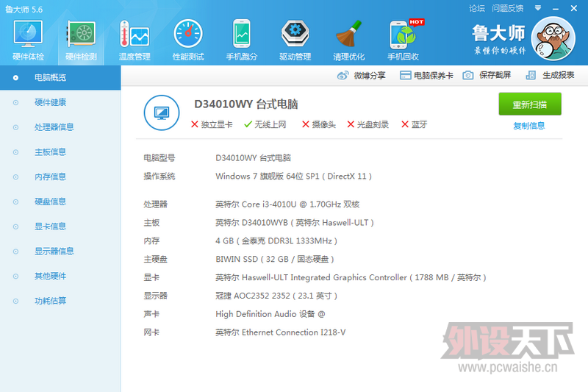Click the 操作系统 row label
Viewport: 588px width, 392px height.
coord(159,177)
